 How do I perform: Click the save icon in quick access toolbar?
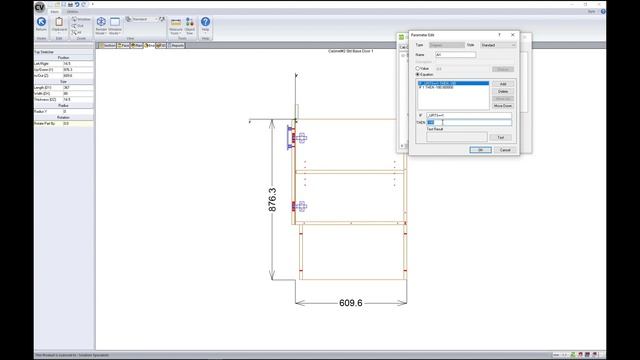[64, 4]
